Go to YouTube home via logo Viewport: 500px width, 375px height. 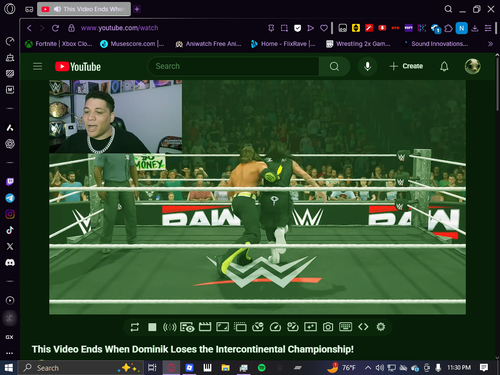[x=78, y=67]
